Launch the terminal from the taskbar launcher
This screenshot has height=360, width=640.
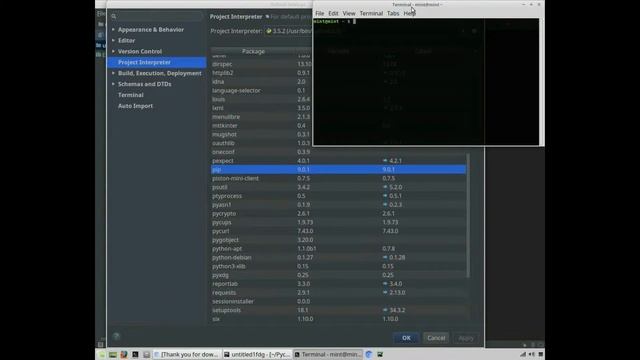pos(135,355)
